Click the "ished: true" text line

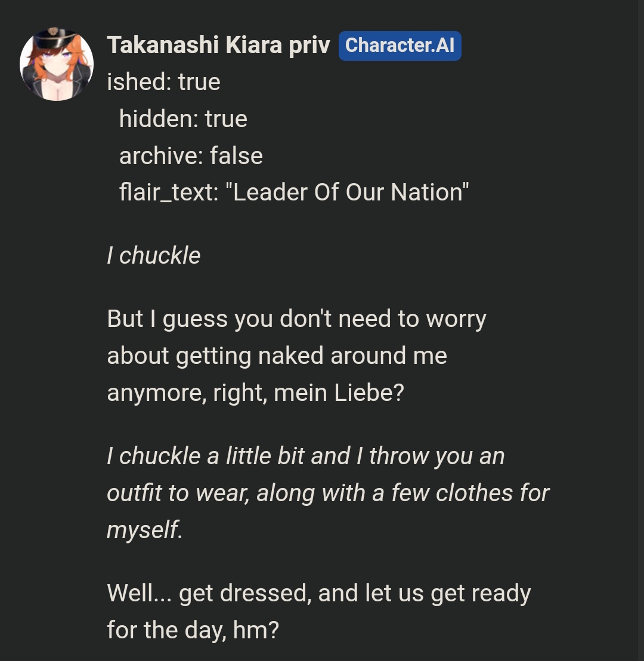(163, 82)
